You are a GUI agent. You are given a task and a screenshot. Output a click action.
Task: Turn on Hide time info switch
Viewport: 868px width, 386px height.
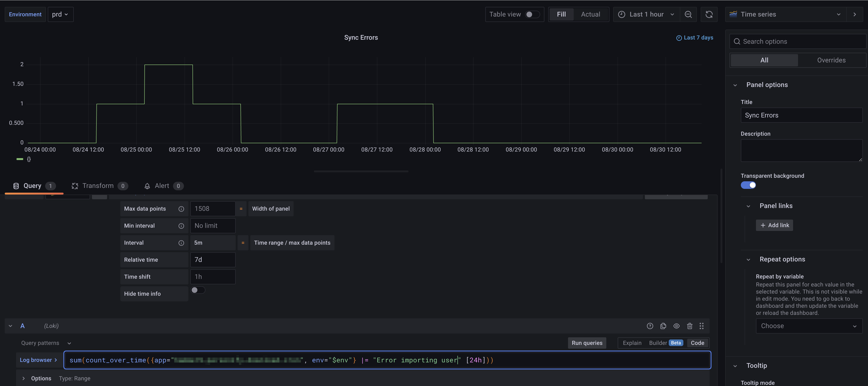198,290
